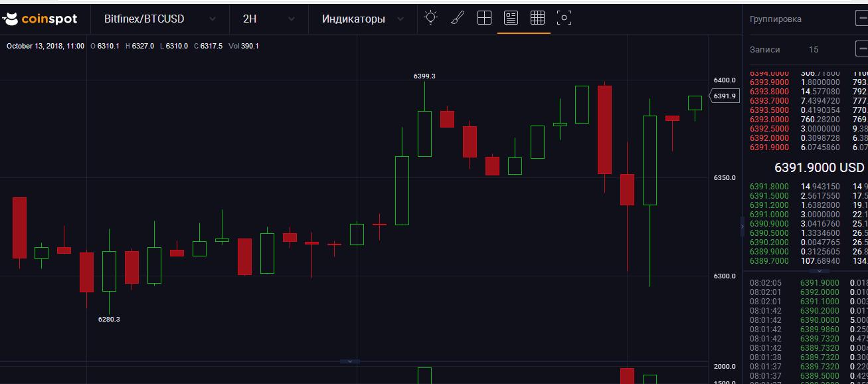This screenshot has width=868, height=384.
Task: Click the 6391.9 current price label on axis
Action: tap(725, 96)
